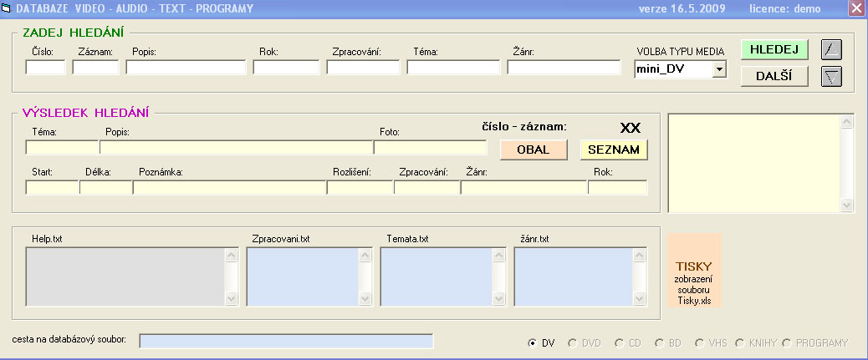Click the Start result field
Screen dimensions: 868x360
tap(52, 187)
